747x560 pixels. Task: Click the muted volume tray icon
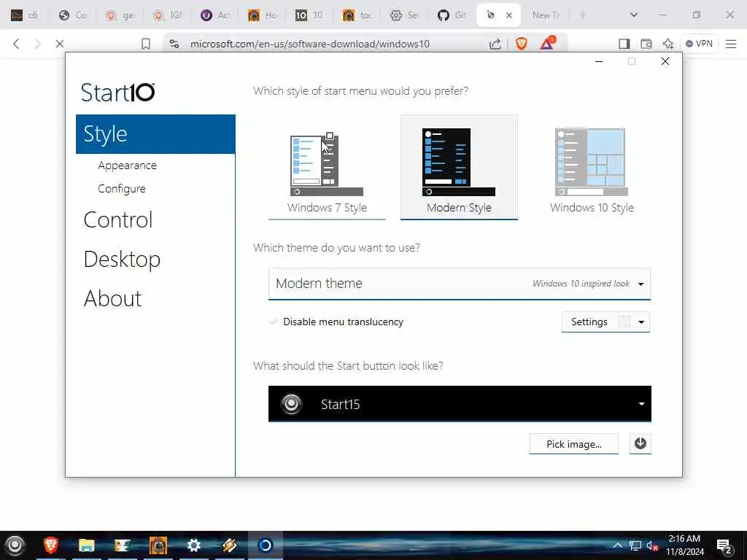click(x=652, y=545)
